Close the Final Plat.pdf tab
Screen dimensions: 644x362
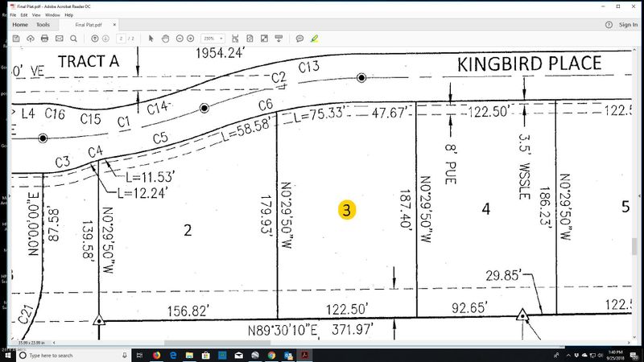pyautogui.click(x=114, y=25)
